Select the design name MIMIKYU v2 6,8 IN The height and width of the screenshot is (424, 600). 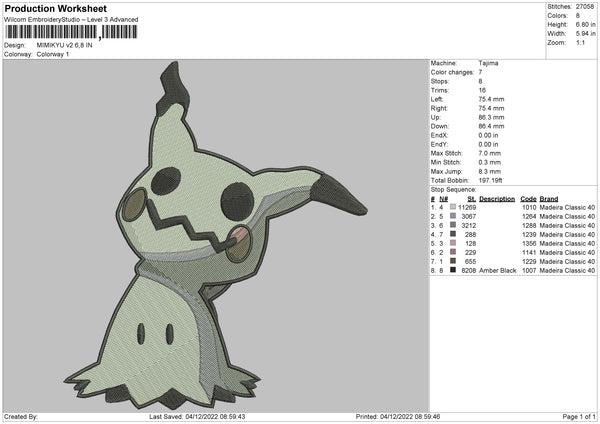[x=64, y=45]
